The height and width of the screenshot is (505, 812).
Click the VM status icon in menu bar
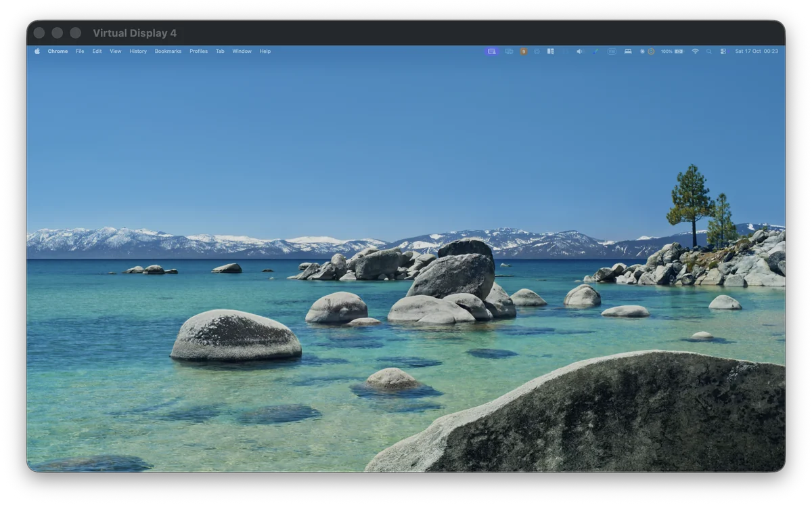tap(612, 51)
